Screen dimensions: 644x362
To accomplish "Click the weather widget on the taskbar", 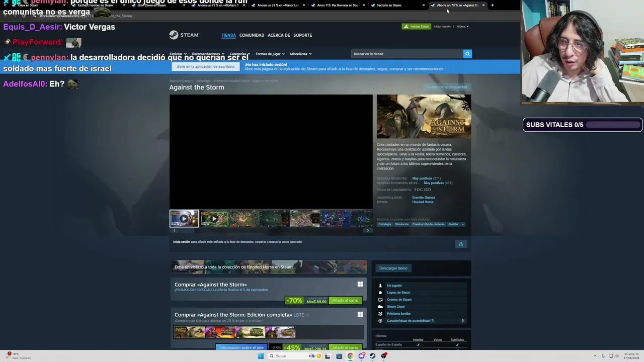I will click(x=18, y=356).
